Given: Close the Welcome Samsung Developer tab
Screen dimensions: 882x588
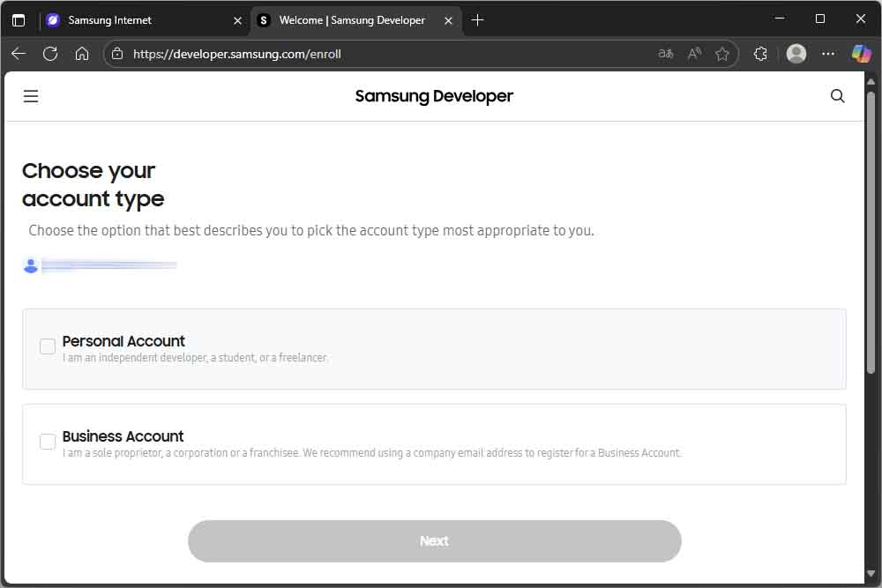Looking at the screenshot, I should pos(448,21).
